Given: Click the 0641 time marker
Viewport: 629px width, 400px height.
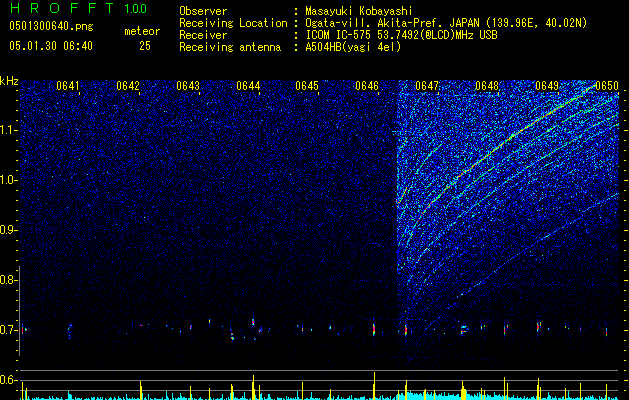Looking at the screenshot, I should click(x=68, y=86).
